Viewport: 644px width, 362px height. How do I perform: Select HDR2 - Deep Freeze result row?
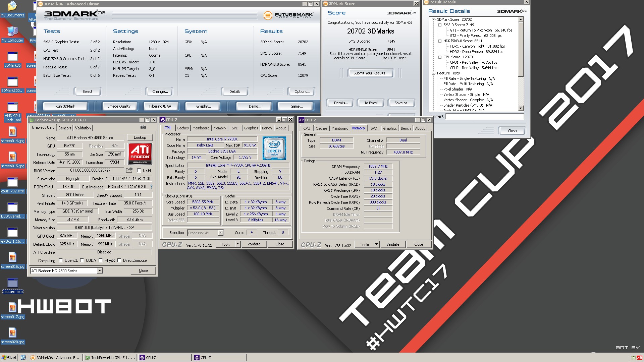pyautogui.click(x=476, y=52)
